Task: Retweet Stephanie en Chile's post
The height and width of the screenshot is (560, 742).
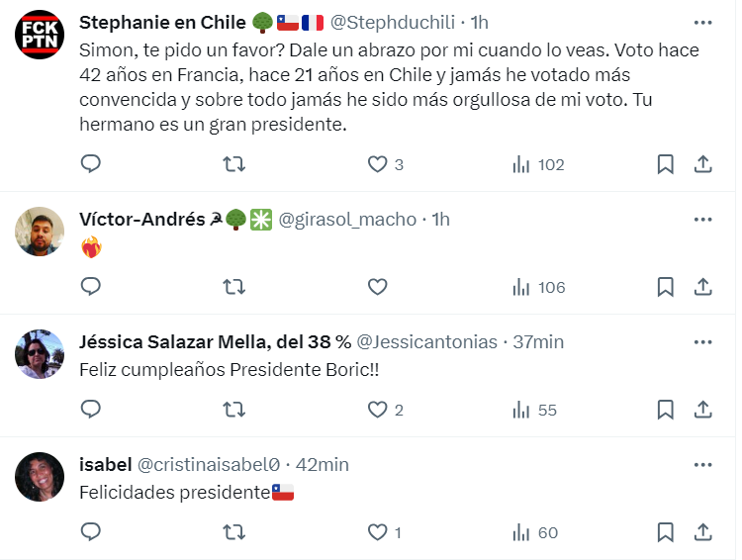Action: [234, 164]
